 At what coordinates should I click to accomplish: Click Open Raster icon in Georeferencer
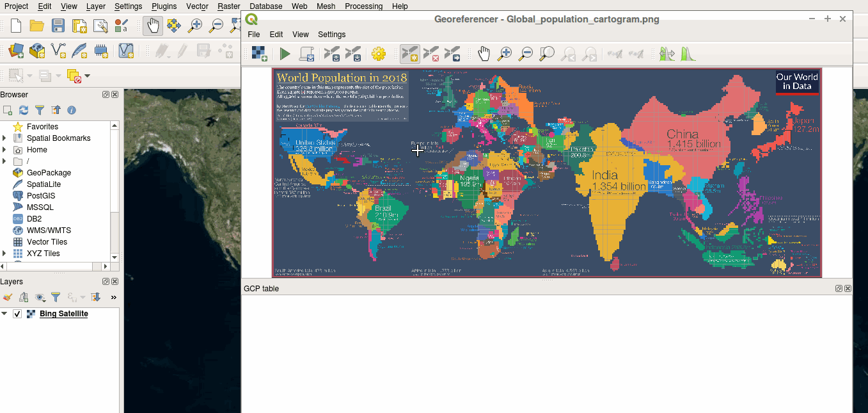pyautogui.click(x=259, y=54)
